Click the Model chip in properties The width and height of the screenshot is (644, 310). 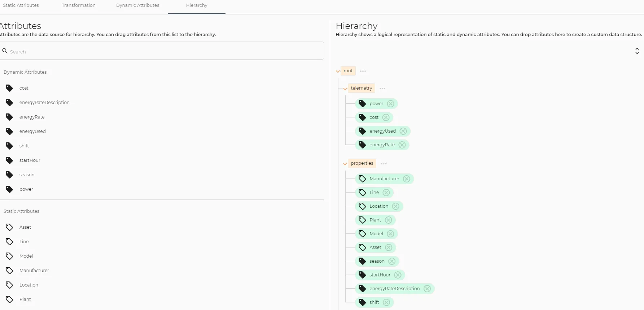(376, 234)
